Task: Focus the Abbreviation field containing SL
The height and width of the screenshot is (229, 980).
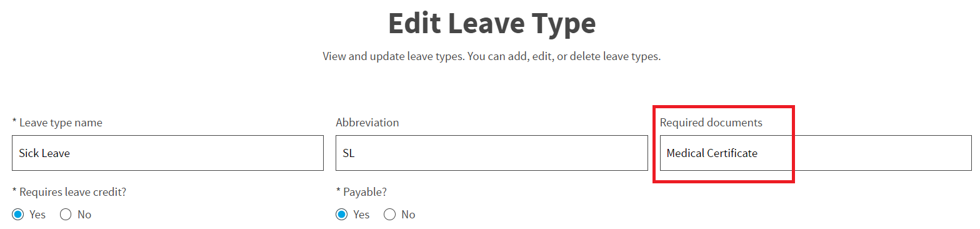Action: (492, 153)
